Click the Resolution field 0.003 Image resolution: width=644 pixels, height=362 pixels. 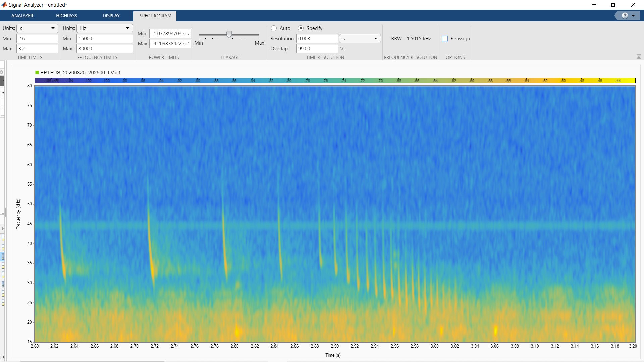click(317, 39)
